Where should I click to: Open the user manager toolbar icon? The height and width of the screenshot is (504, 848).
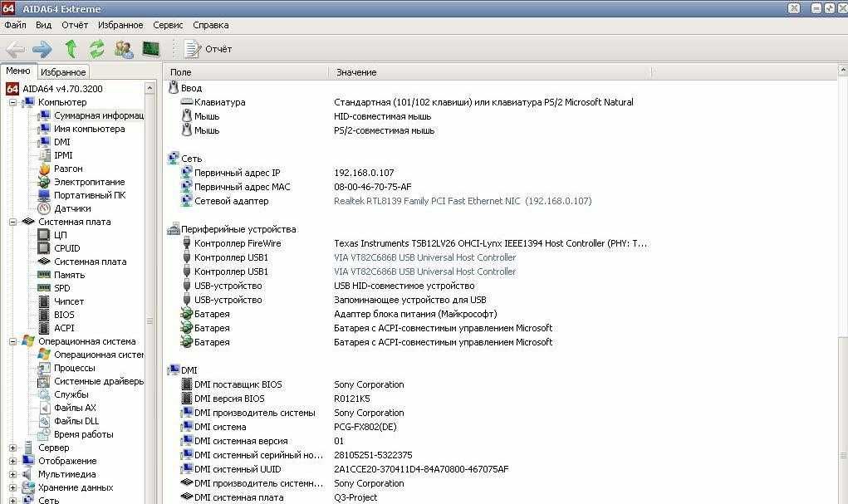[124, 49]
